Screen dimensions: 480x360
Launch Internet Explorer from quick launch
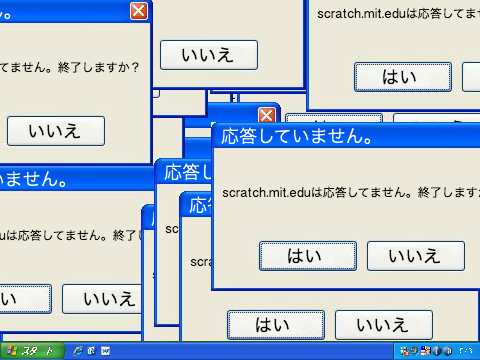click(x=78, y=351)
